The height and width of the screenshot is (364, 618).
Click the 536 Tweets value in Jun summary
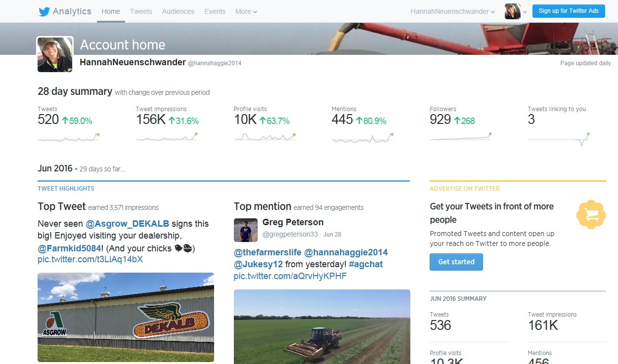pyautogui.click(x=441, y=325)
